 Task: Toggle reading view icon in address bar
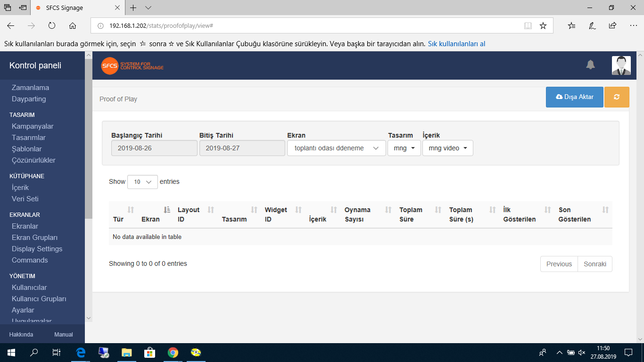tap(528, 25)
